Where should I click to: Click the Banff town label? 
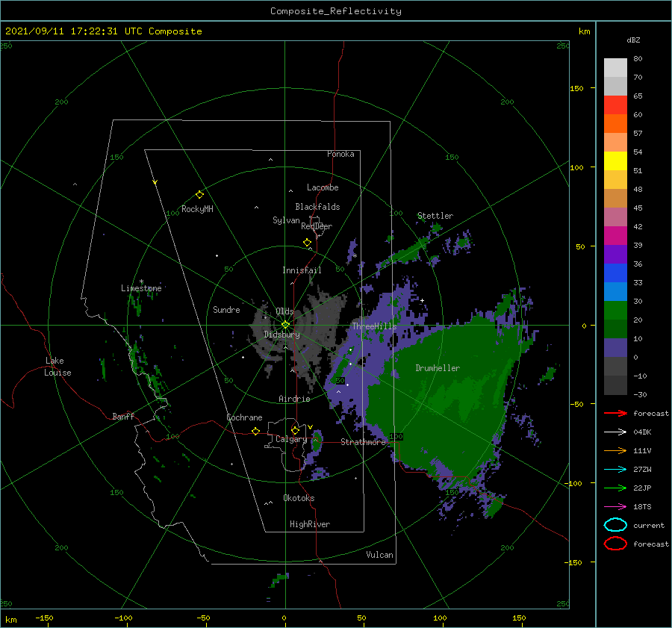123,416
